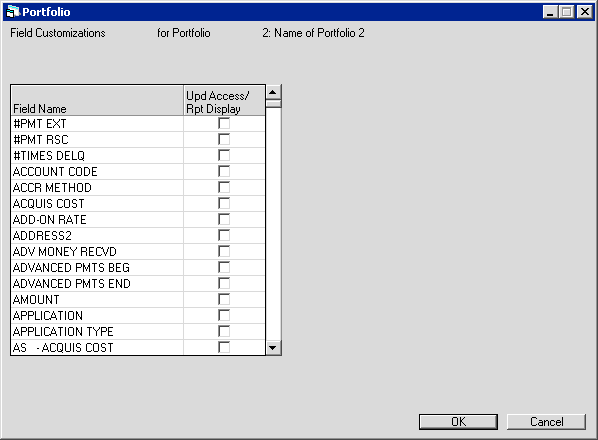The width and height of the screenshot is (598, 440).
Task: Click the scroll up arrow of field list
Action: 273,92
